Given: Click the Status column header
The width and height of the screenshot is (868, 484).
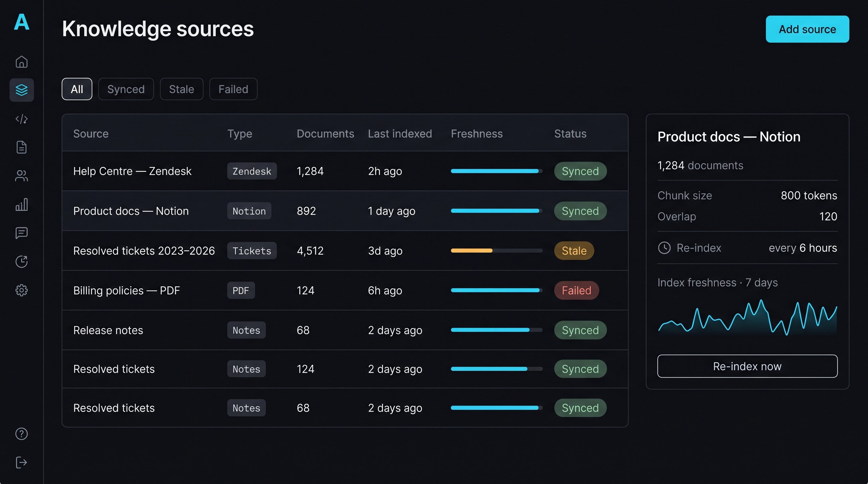Looking at the screenshot, I should point(570,134).
